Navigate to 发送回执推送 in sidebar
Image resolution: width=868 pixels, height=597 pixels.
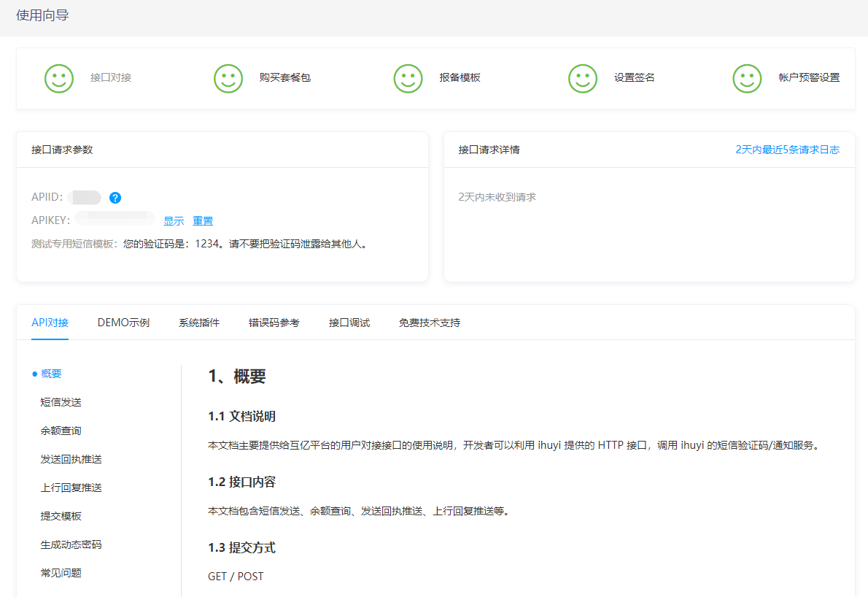[x=71, y=459]
